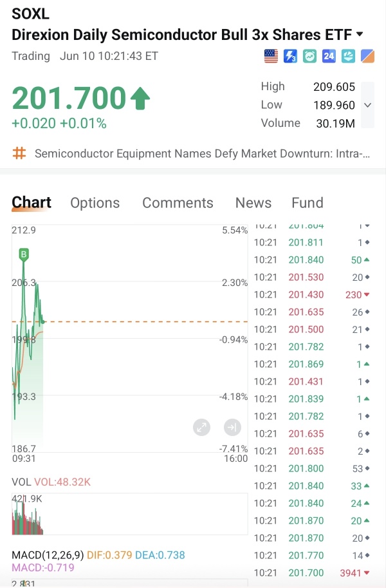386x588 pixels.
Task: Switch to the Options tab
Action: pos(95,203)
